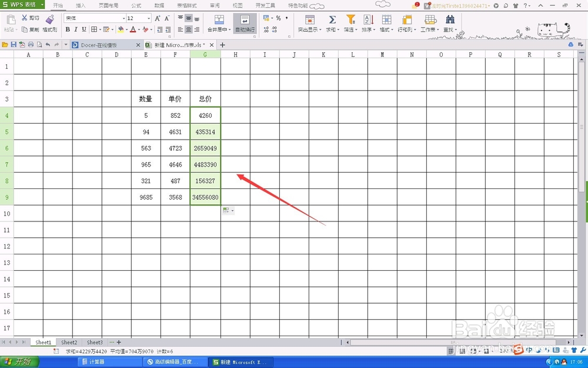Click the increase decimal places icon

266,29
